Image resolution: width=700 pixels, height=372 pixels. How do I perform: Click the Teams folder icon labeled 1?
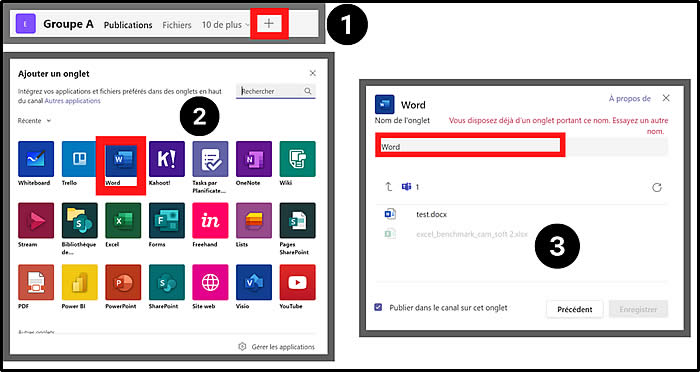tap(406, 187)
